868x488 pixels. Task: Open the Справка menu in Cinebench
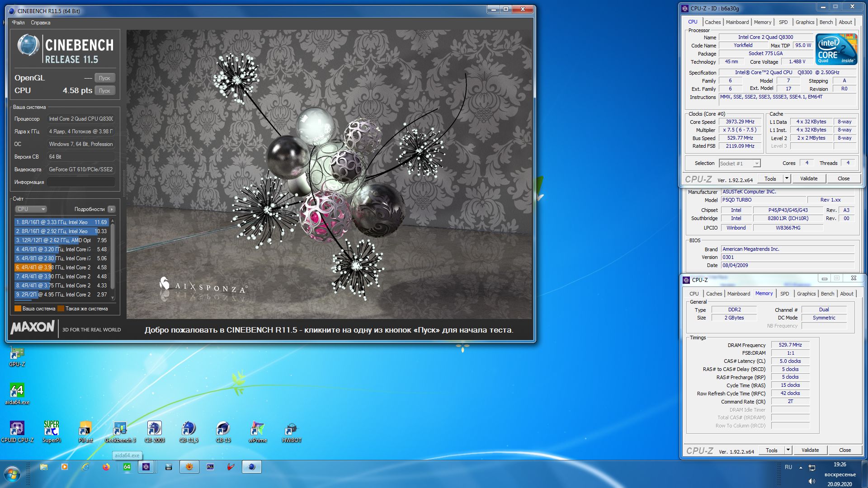point(41,23)
